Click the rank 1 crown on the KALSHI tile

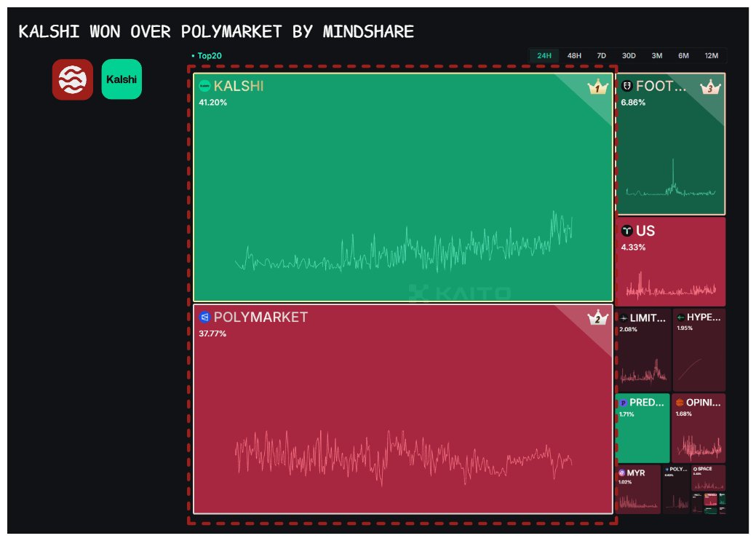pos(597,87)
